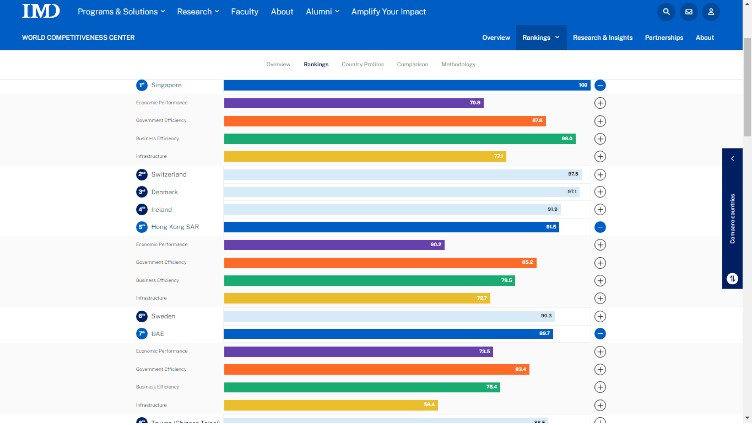This screenshot has height=425, width=752.
Task: Expand Hong Kong's Government Efficiency details
Action: click(600, 263)
